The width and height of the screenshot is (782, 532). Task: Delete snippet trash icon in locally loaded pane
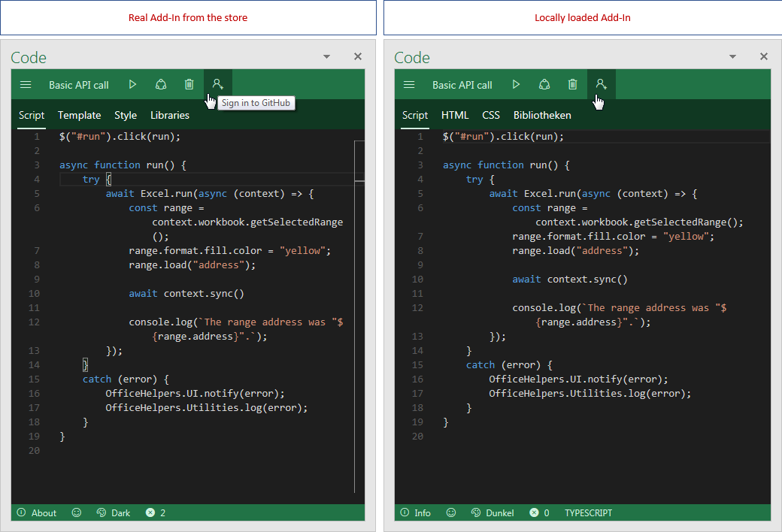coord(572,85)
